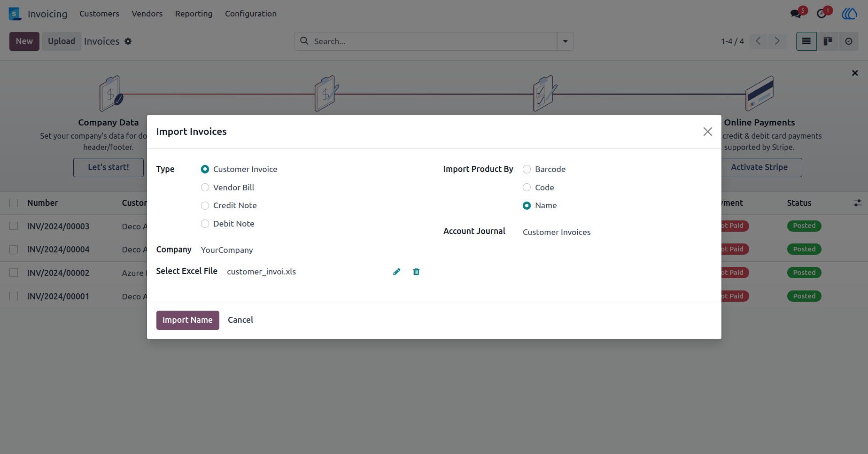Click the second onboarding invoice document icon

326,94
